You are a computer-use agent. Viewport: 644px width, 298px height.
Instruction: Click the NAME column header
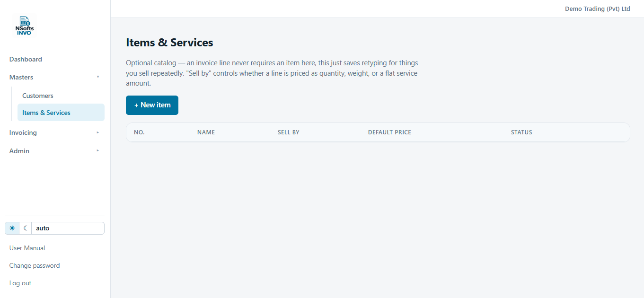[206, 132]
